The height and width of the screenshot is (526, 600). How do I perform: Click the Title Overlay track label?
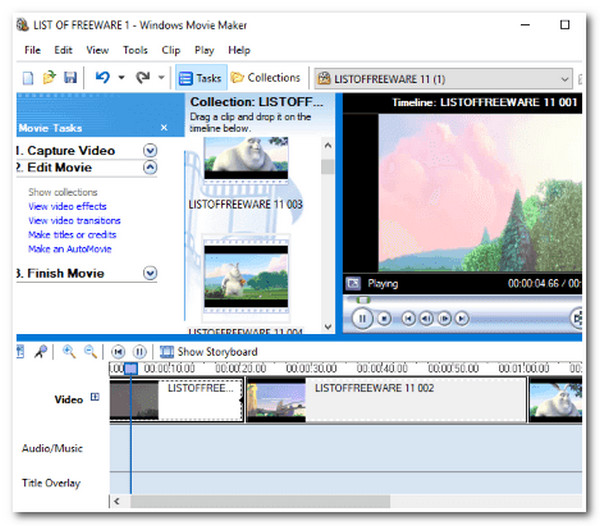(x=51, y=483)
